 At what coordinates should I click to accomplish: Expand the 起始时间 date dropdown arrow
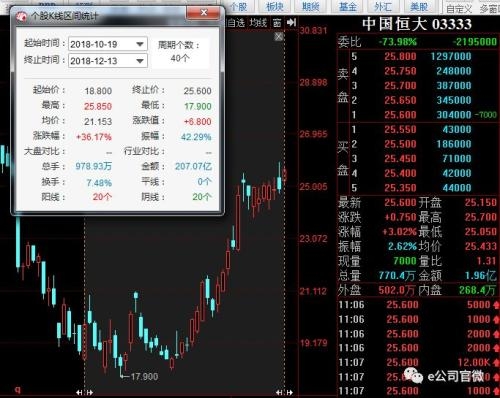click(140, 44)
